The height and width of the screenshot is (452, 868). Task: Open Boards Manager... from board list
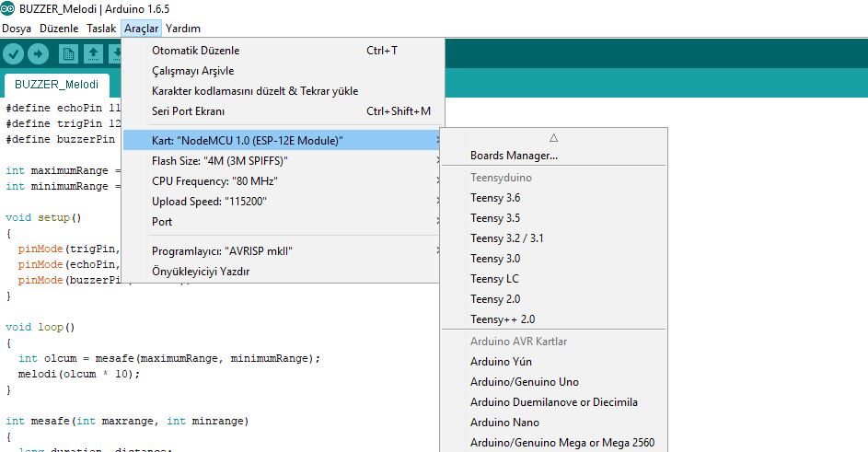click(x=514, y=156)
